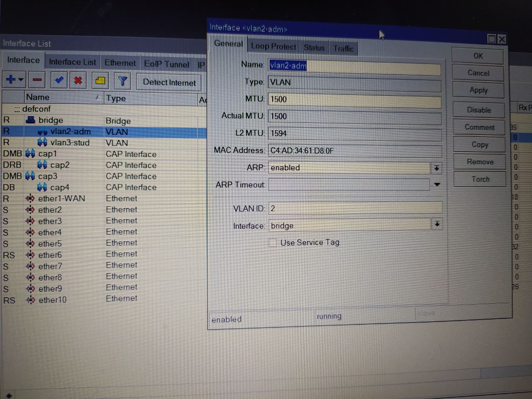This screenshot has width=532, height=399.
Task: Select the ether1-WAN row name
Action: point(62,199)
